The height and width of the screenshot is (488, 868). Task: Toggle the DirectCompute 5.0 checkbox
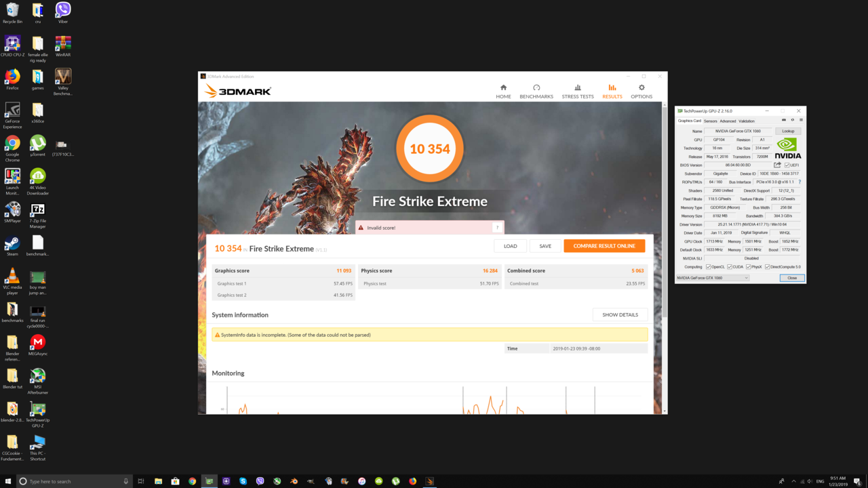coord(768,267)
